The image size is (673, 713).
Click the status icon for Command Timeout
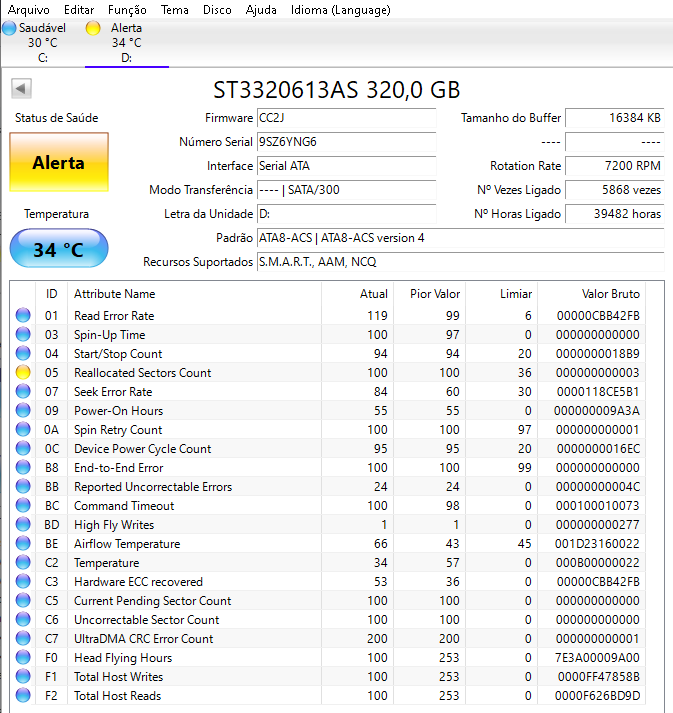coord(23,505)
